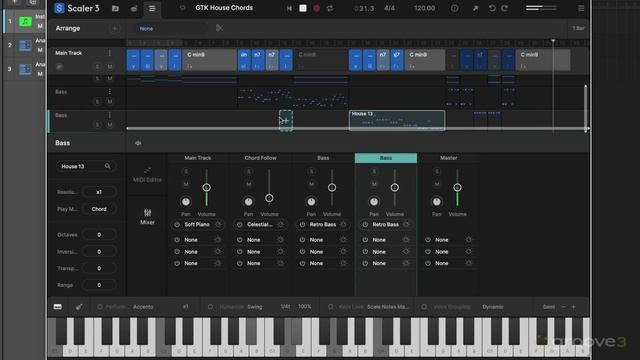The height and width of the screenshot is (360, 640).
Task: Solo the Main Track in arrange lane
Action: 97,67
